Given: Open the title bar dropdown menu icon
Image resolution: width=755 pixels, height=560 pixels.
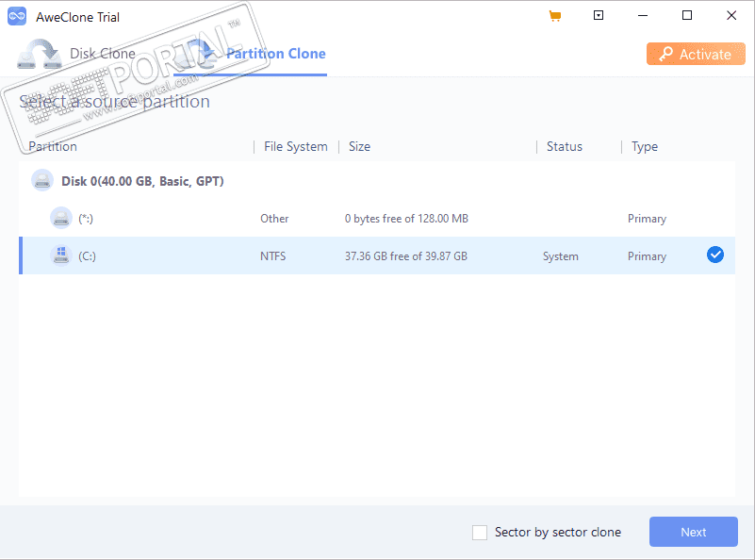Looking at the screenshot, I should point(598,15).
